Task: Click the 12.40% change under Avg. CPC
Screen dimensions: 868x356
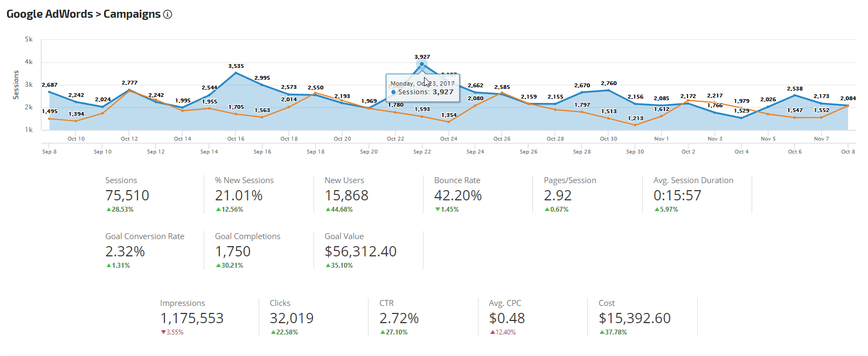Action: (503, 332)
